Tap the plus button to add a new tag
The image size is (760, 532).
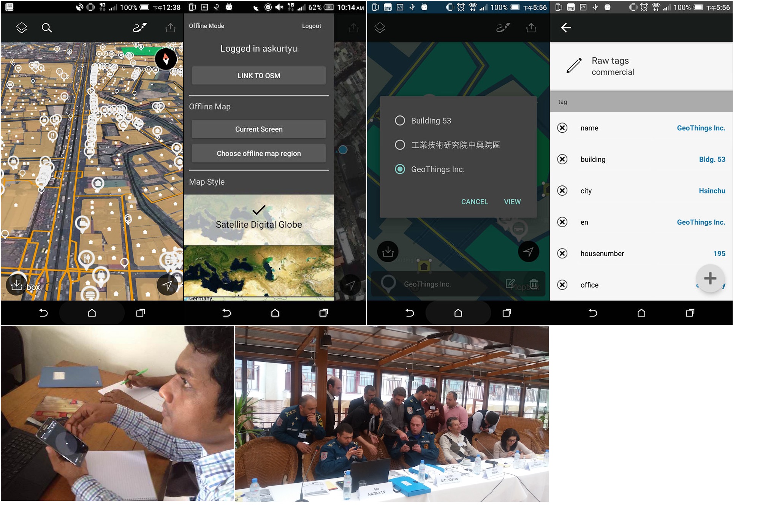(710, 279)
